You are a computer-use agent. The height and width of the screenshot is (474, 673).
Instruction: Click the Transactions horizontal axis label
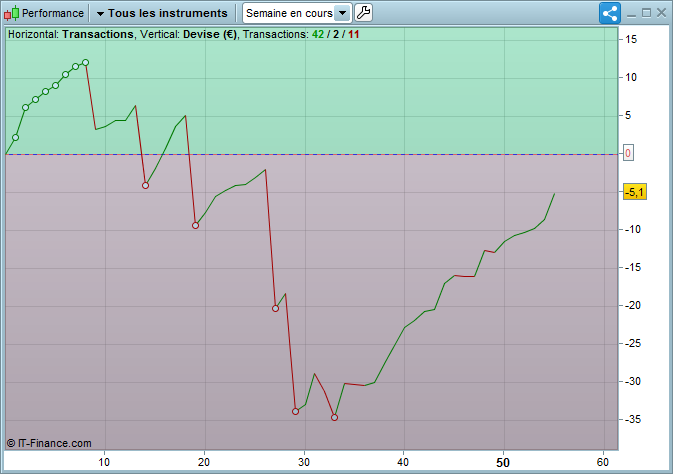[98, 34]
